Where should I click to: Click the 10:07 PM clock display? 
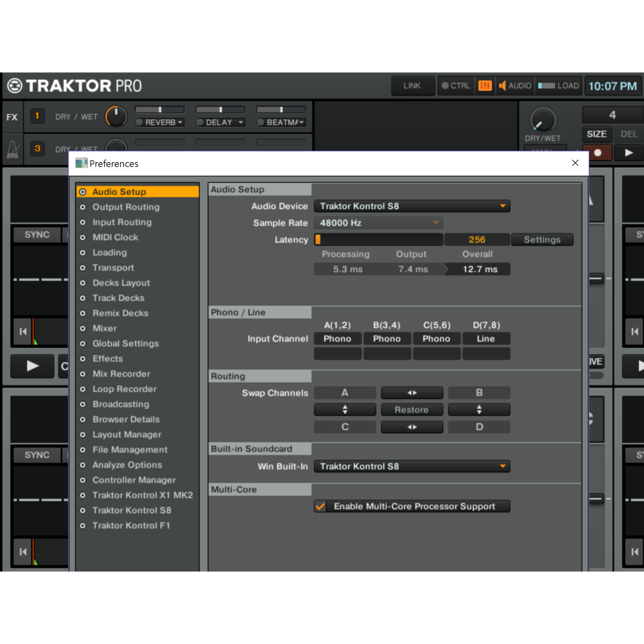tap(613, 86)
